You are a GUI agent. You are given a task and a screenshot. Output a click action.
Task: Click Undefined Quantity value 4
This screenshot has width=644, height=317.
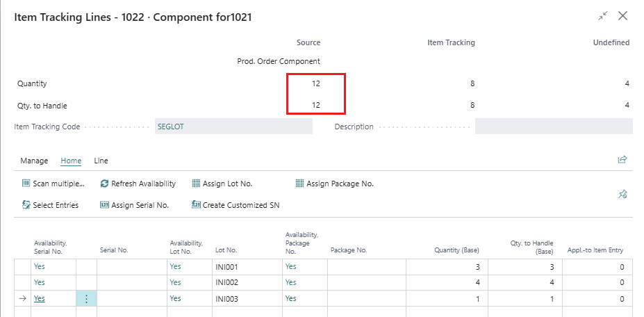[x=627, y=83]
